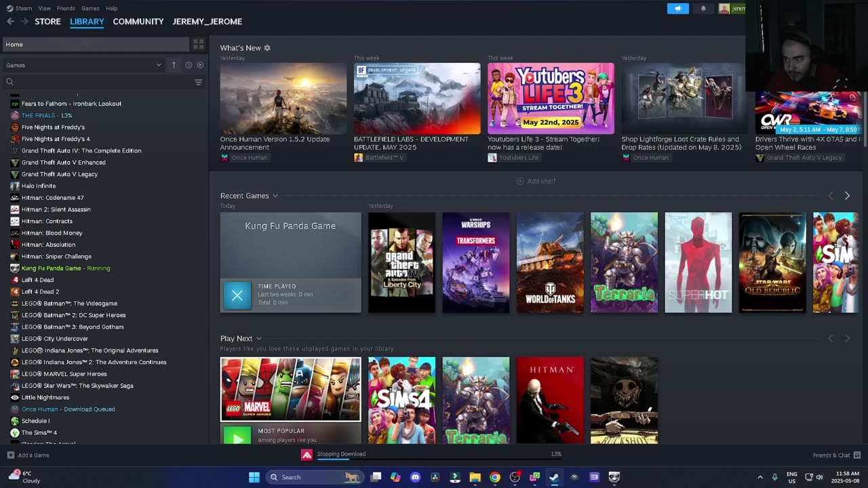Click the Windows taskbar Search box
Screen dimensions: 868x488
pos(314,477)
